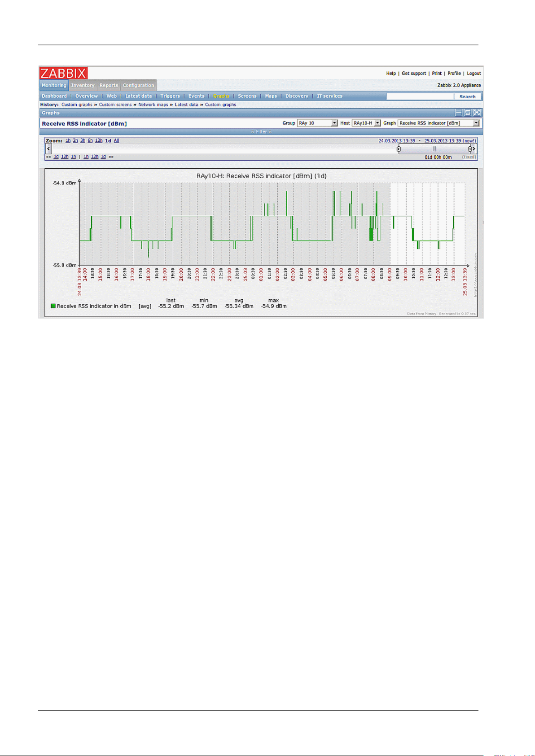535x756 pixels.
Task: Click the Zabbix 2.0 Appliance text
Action: click(x=459, y=85)
